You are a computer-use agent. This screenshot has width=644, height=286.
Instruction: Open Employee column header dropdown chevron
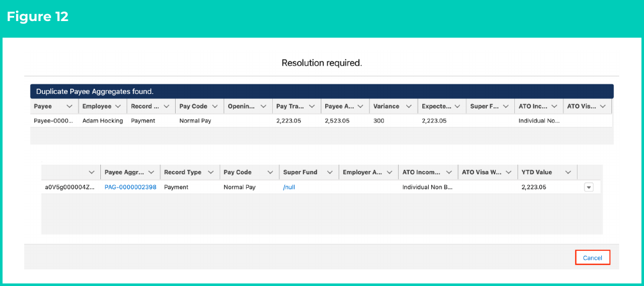click(x=118, y=106)
